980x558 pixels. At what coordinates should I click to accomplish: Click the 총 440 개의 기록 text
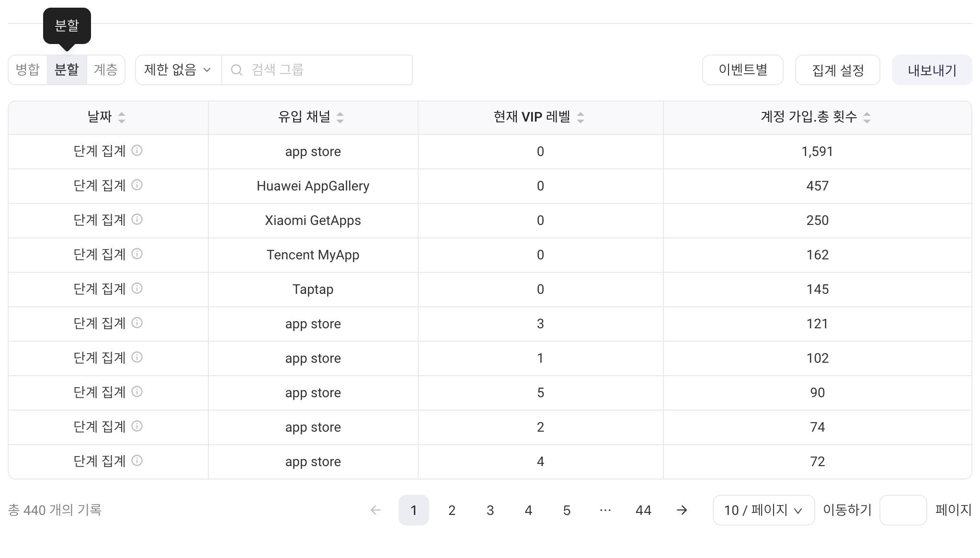pyautogui.click(x=55, y=510)
